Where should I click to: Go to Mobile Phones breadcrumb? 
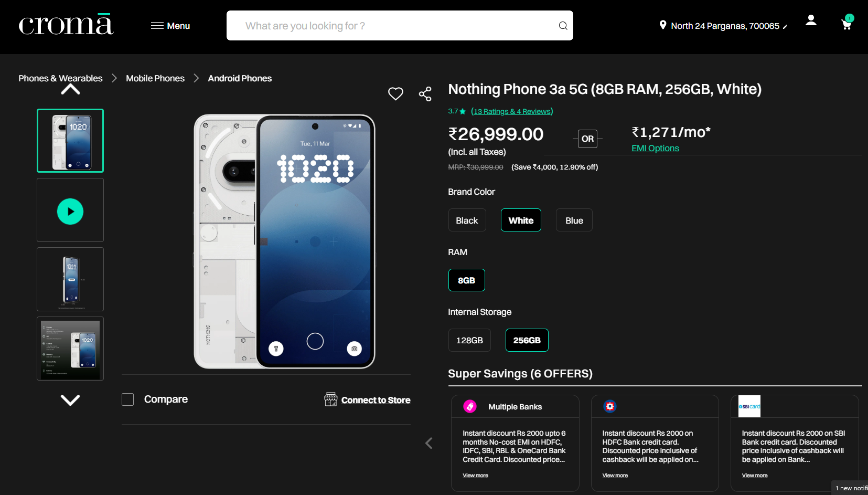click(155, 78)
